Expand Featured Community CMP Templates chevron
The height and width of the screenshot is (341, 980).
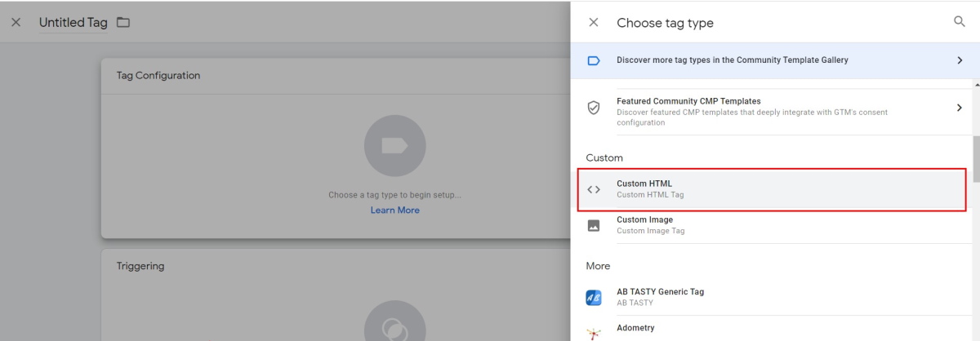(960, 107)
